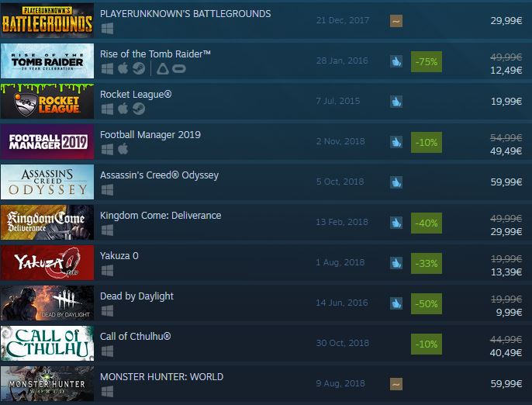Click the Windows icon under Yakuza 0

pyautogui.click(x=107, y=271)
